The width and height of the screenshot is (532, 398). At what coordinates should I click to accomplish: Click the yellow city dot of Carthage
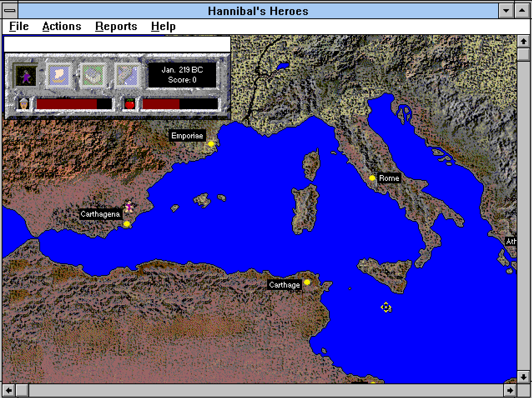click(307, 282)
